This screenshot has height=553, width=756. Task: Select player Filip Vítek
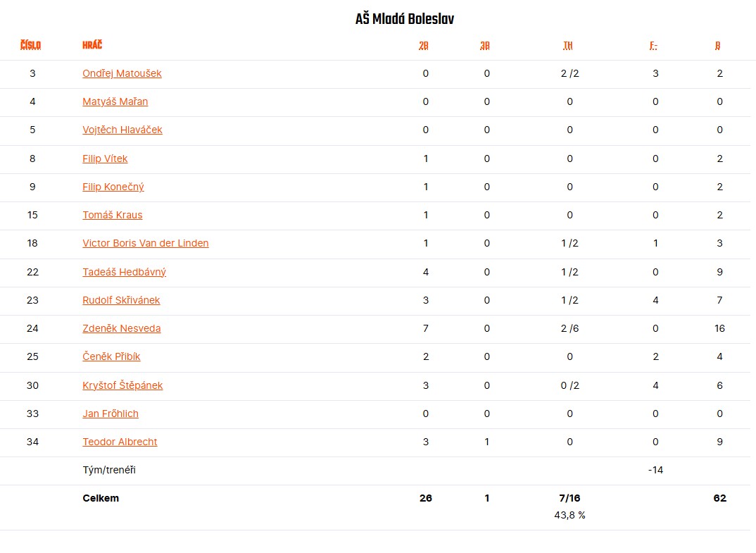pos(105,159)
